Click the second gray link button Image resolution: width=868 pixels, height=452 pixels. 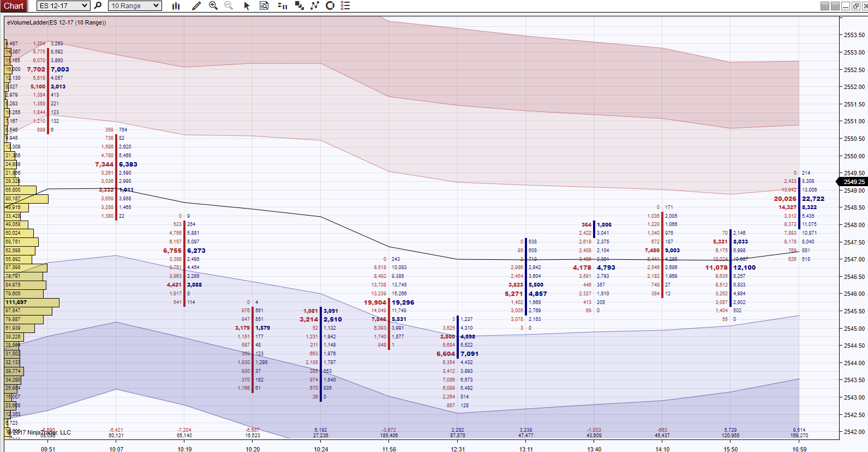[x=835, y=6]
